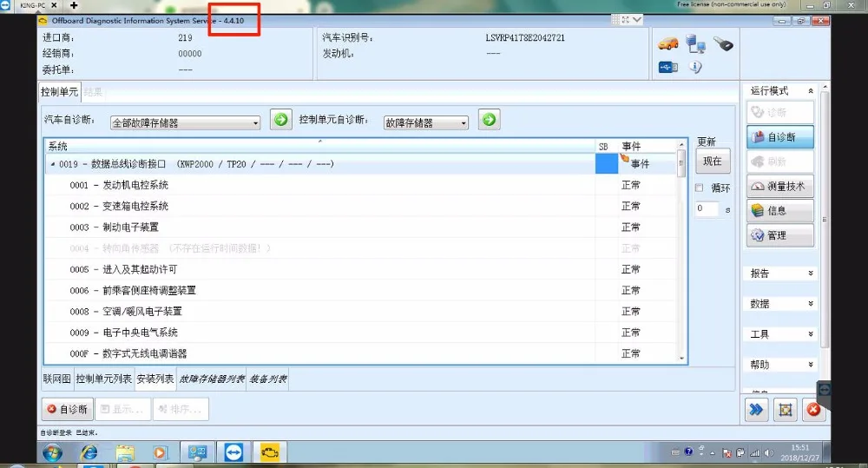Open the 联网图 tab
868x468 pixels.
pyautogui.click(x=57, y=379)
